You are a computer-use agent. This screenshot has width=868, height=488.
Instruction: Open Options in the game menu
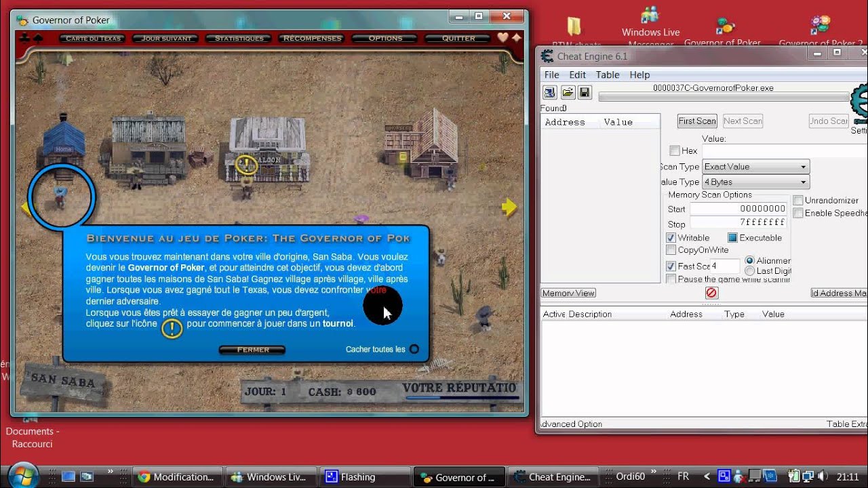385,39
